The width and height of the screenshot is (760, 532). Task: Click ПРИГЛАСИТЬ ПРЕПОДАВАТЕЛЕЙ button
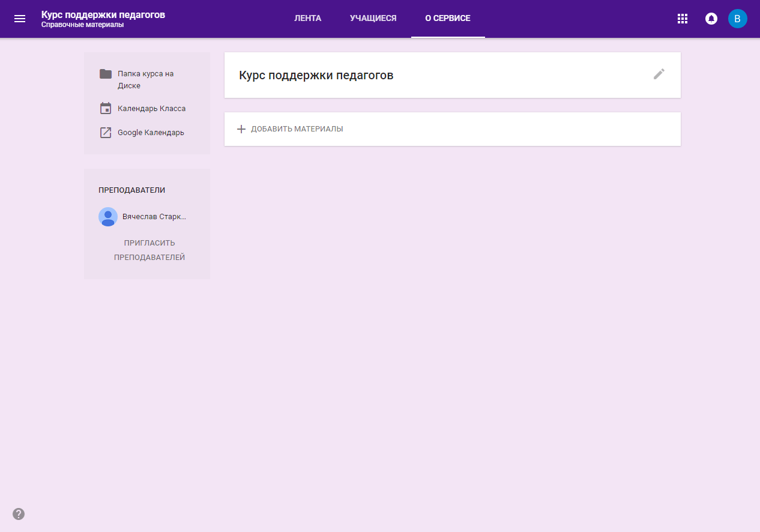tap(149, 250)
